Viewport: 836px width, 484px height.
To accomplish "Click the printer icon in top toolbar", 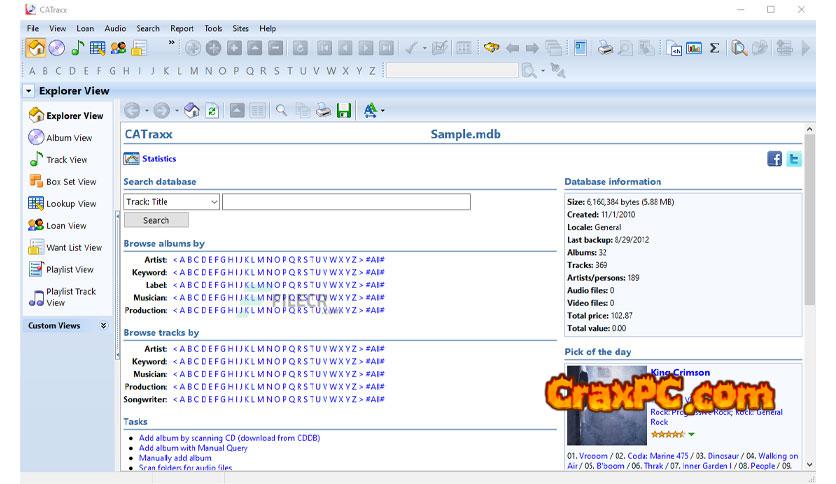I will (x=605, y=47).
